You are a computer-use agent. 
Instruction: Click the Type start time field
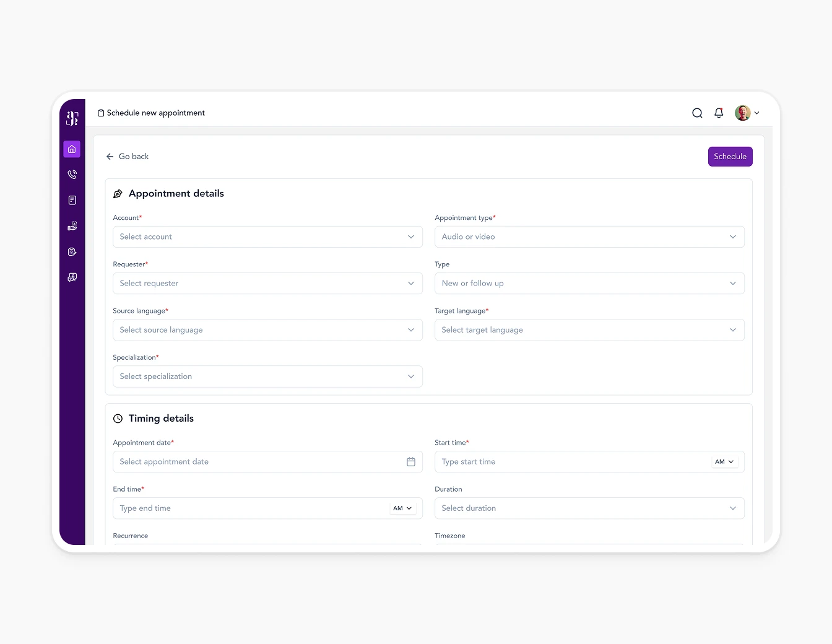coord(570,462)
